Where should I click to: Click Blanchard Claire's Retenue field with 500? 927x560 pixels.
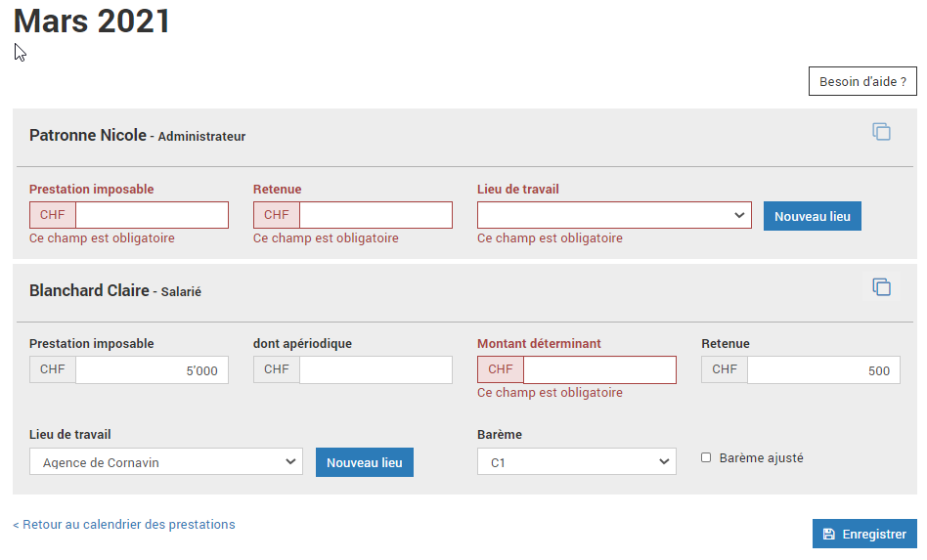(824, 369)
